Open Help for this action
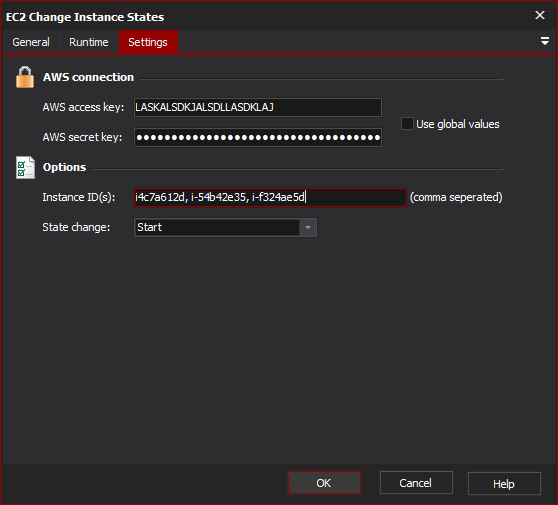The height and width of the screenshot is (505, 558). [x=504, y=484]
